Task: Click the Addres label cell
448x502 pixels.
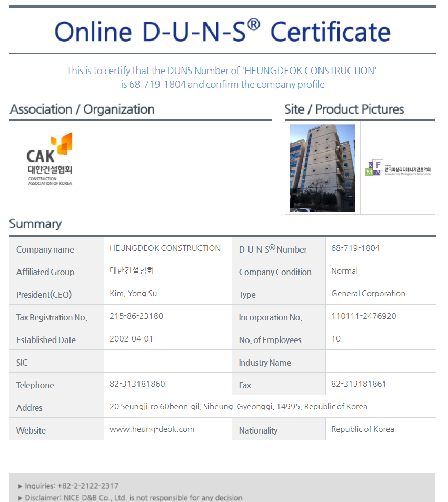Action: click(57, 406)
